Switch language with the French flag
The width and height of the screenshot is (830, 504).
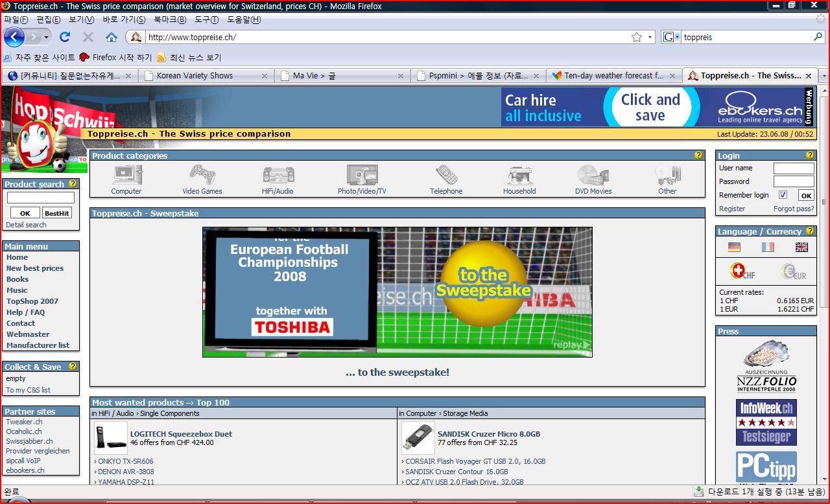[768, 247]
